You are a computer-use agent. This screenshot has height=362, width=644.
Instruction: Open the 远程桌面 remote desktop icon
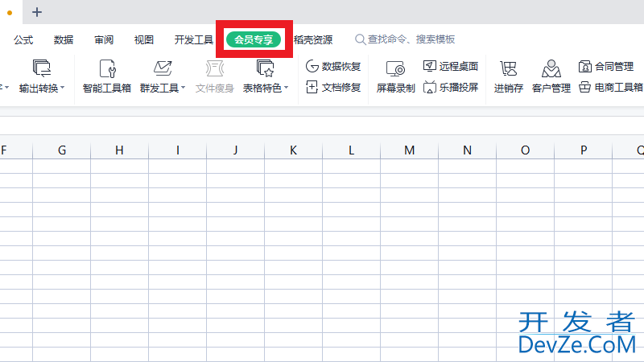[x=430, y=66]
